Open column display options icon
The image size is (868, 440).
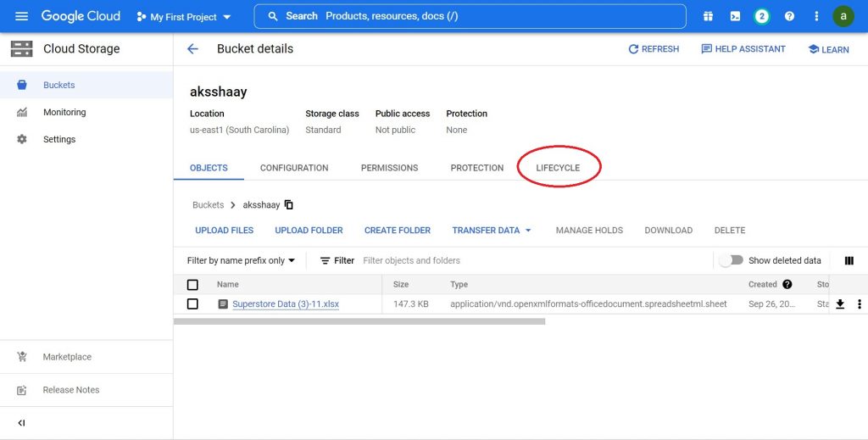849,260
